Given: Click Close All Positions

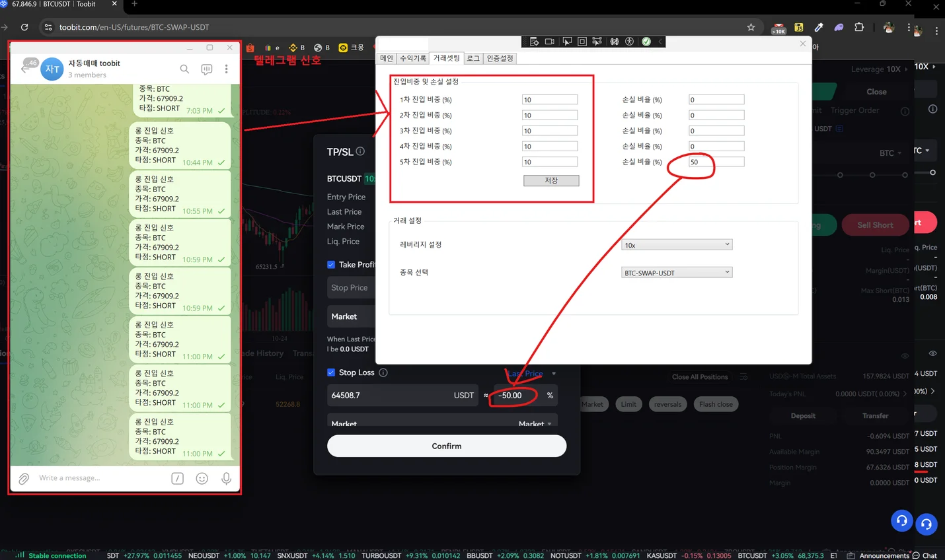Looking at the screenshot, I should [x=700, y=377].
